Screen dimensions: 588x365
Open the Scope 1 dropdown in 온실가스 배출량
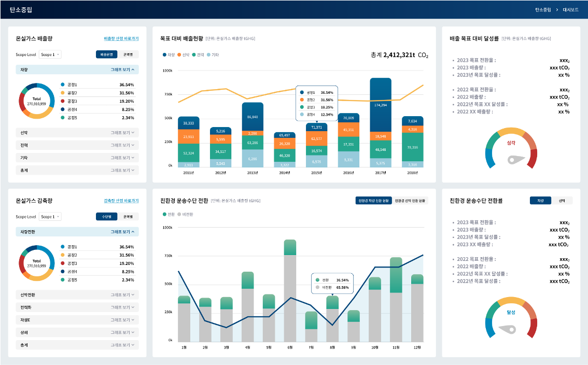click(50, 54)
